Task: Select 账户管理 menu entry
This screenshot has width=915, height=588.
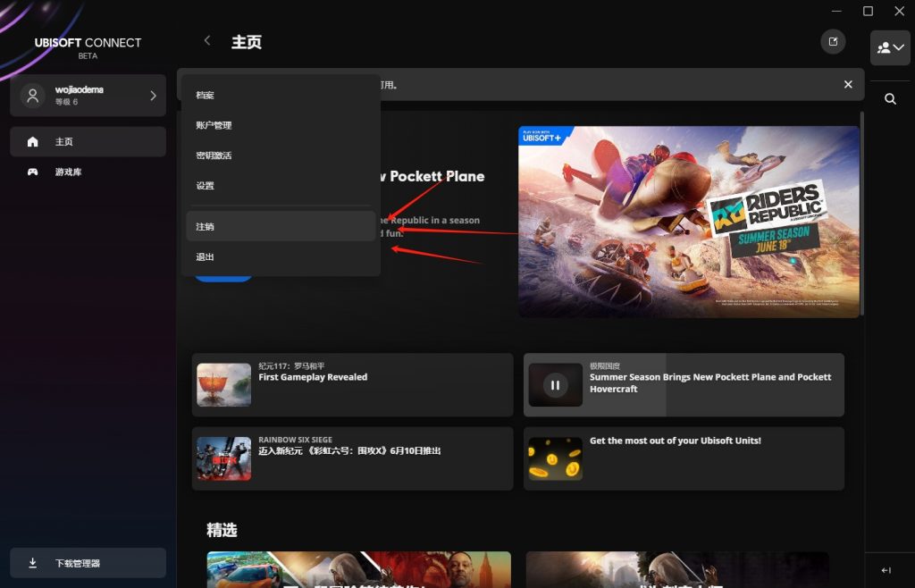Action: [281, 125]
